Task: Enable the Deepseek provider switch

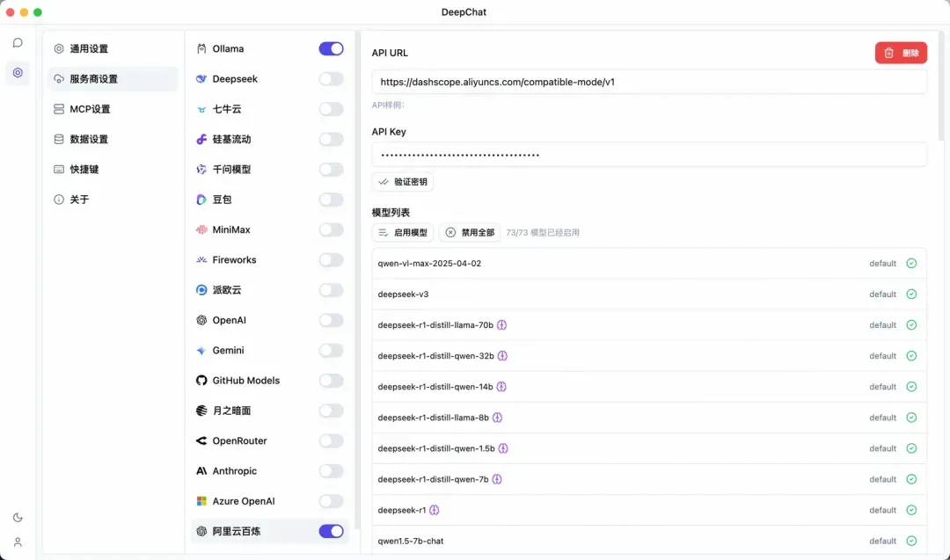Action: point(332,79)
